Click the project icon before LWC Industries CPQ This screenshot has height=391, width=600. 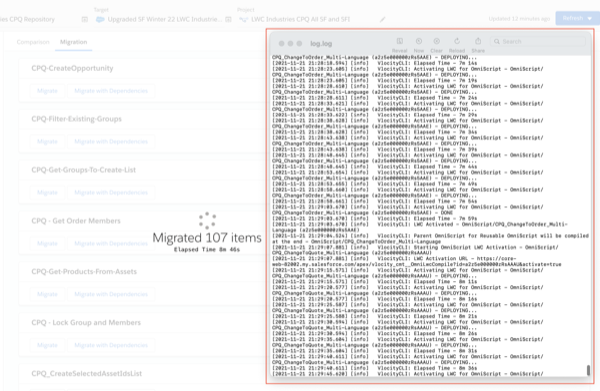point(243,19)
